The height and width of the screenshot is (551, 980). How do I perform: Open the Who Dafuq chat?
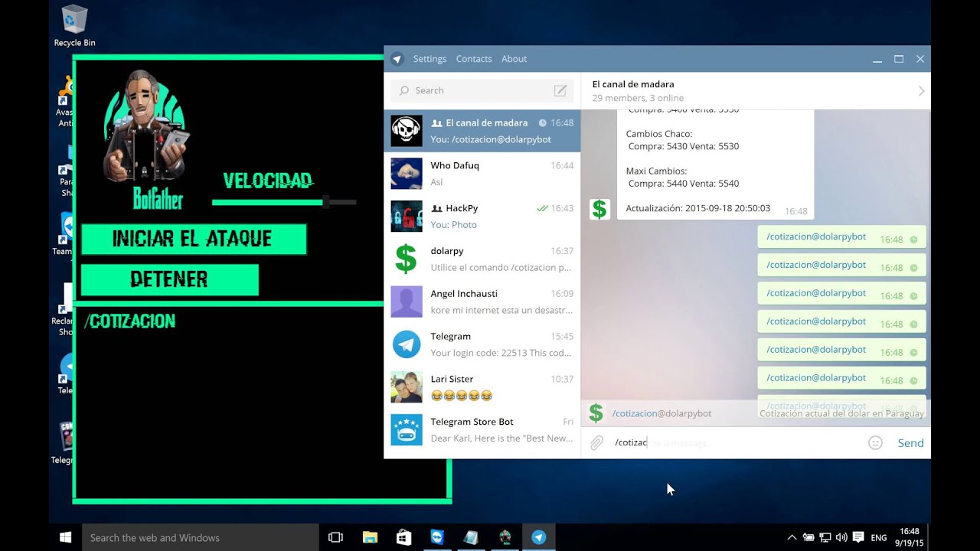[482, 174]
